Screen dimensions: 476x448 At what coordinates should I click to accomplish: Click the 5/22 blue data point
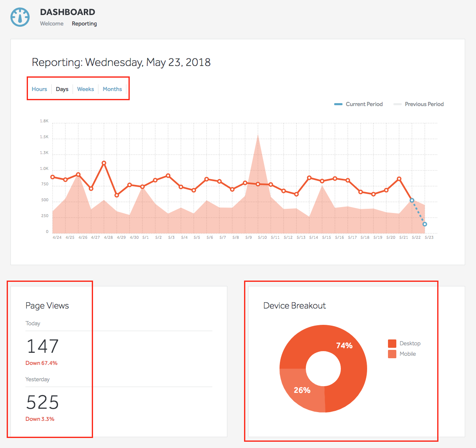pyautogui.click(x=412, y=200)
